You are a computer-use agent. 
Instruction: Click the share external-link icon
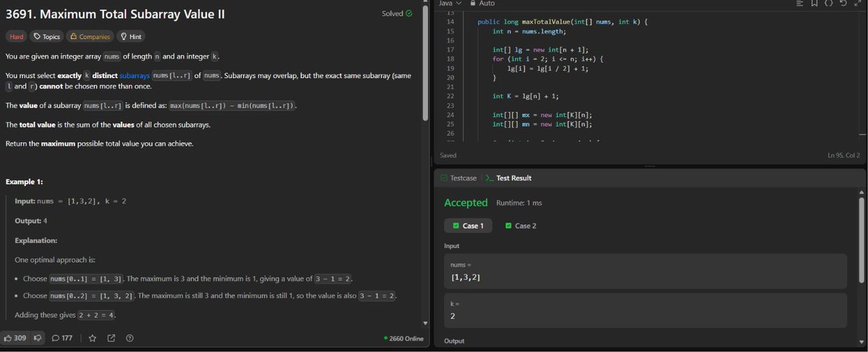(x=111, y=338)
